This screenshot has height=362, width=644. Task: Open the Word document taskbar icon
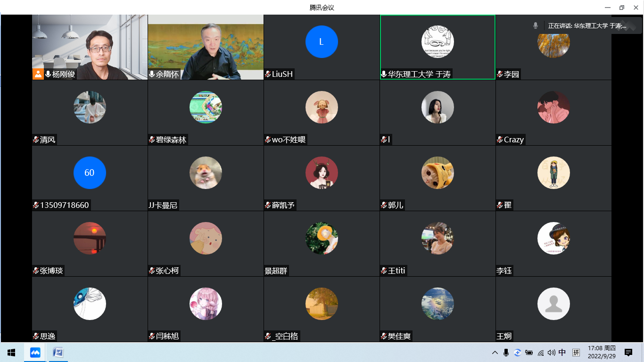pos(58,353)
